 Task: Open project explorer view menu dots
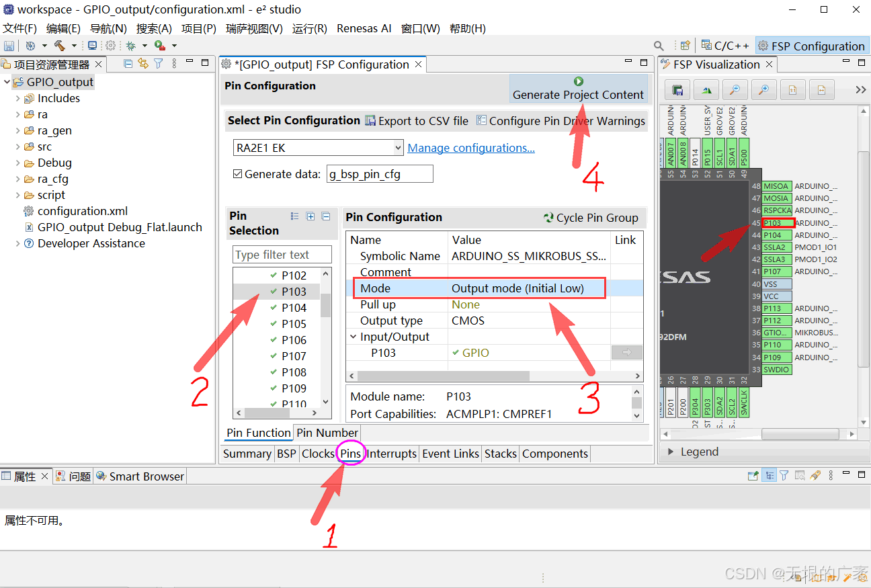[x=175, y=64]
